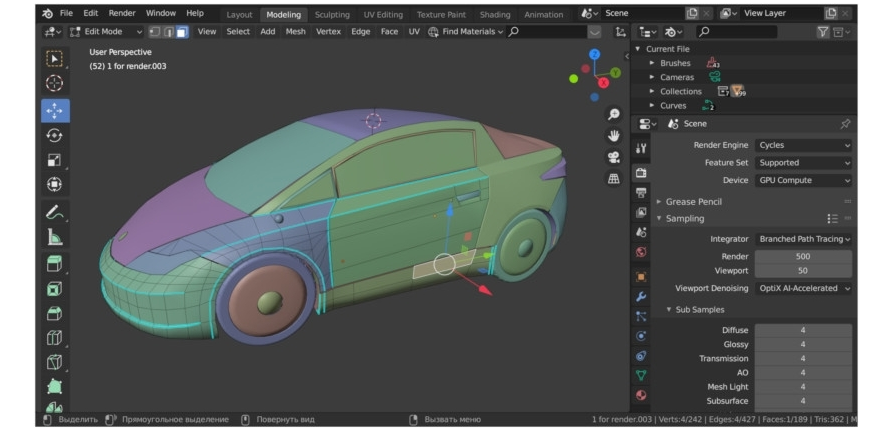Image resolution: width=892 pixels, height=428 pixels.
Task: Pick the Loop Cut tool
Action: (55, 338)
